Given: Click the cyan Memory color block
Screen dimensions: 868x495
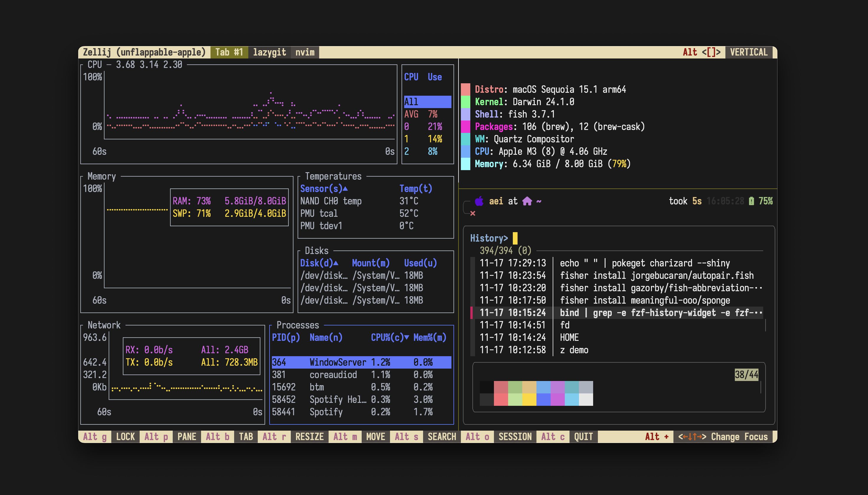Looking at the screenshot, I should coord(465,164).
